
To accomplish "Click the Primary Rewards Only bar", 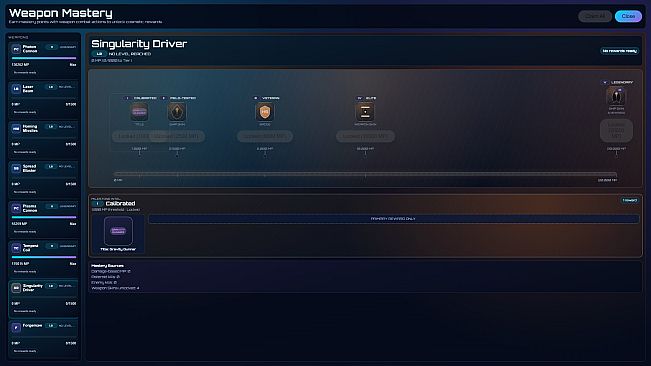I will 393,219.
